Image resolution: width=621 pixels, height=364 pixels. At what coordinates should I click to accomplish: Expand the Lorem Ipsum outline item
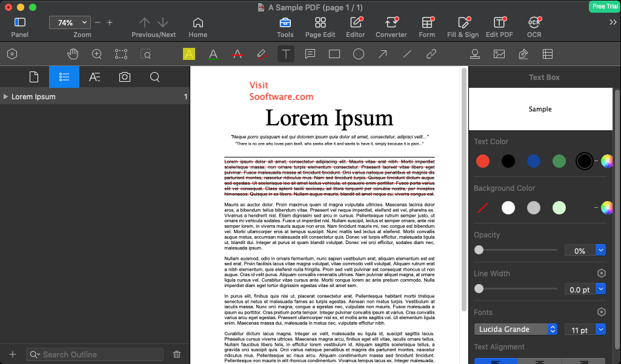click(5, 97)
